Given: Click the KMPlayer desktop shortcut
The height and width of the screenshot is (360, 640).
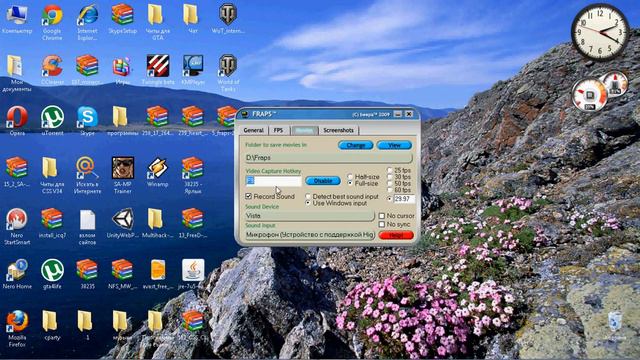Looking at the screenshot, I should [193, 70].
